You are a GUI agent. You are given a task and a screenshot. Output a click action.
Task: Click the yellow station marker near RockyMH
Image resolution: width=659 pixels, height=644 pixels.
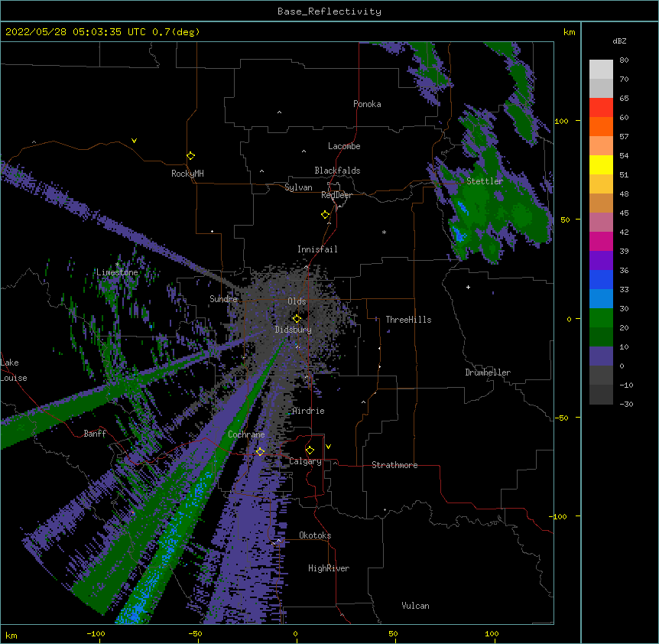tap(191, 156)
